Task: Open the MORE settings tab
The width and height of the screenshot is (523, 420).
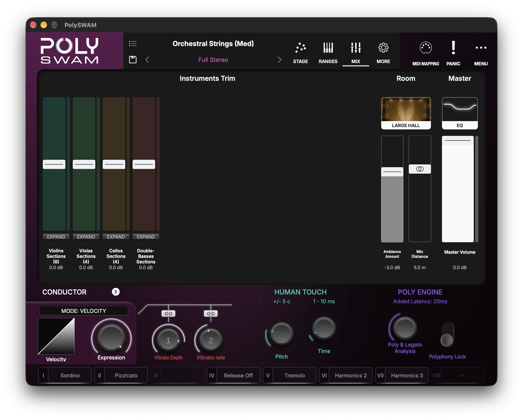Action: pos(383,53)
